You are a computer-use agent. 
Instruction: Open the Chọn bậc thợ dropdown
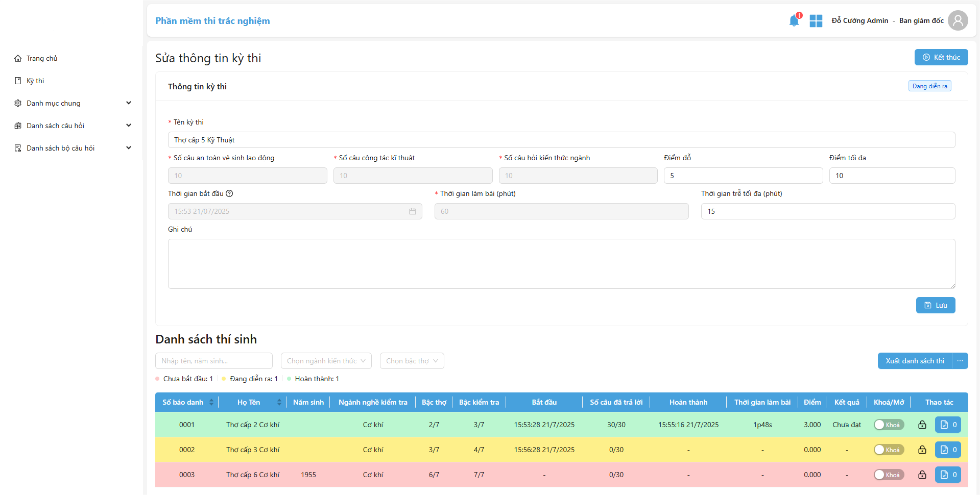[x=412, y=361]
